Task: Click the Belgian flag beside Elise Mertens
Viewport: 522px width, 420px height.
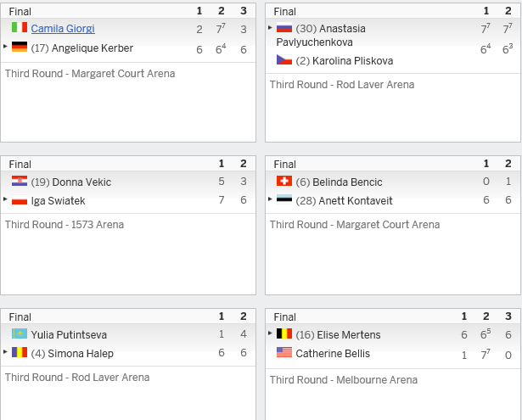Action: (x=284, y=333)
